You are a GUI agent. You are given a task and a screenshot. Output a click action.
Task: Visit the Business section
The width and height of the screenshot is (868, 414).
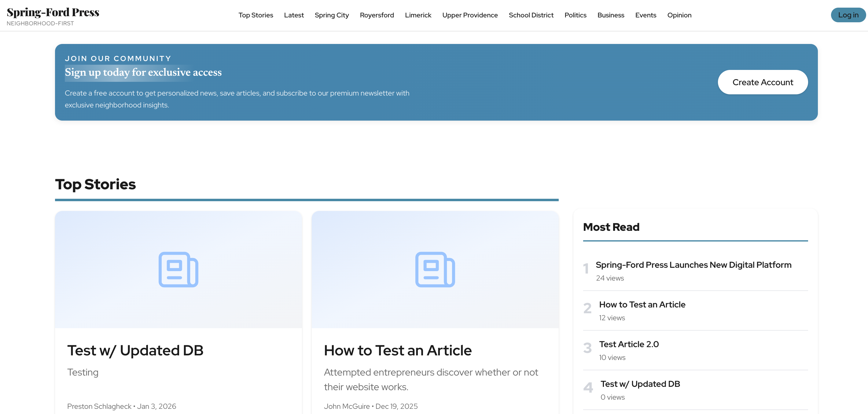pyautogui.click(x=611, y=15)
